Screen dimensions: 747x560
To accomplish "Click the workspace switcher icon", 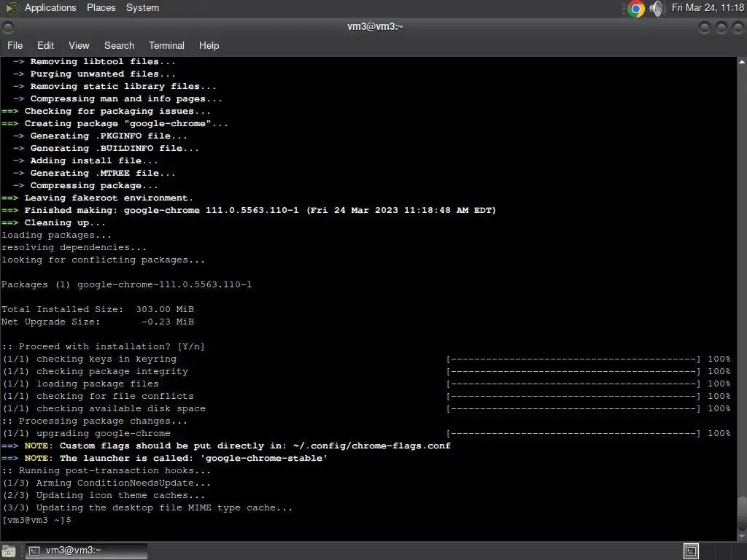I will [x=691, y=551].
